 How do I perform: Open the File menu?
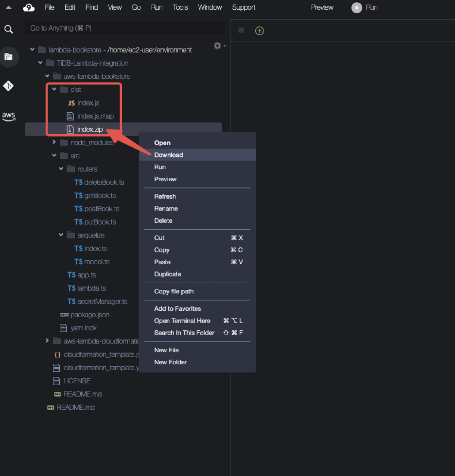click(49, 7)
